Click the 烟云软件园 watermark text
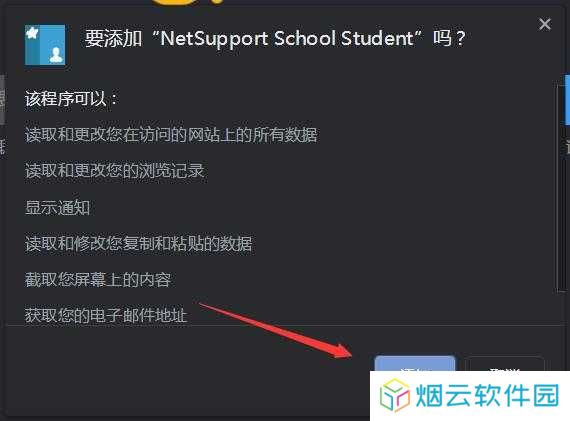 point(487,395)
